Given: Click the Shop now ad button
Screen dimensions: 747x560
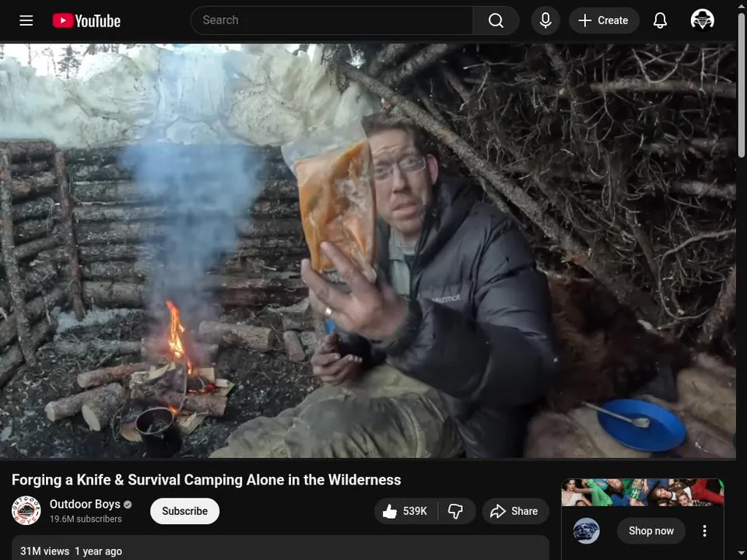Looking at the screenshot, I should [x=651, y=530].
